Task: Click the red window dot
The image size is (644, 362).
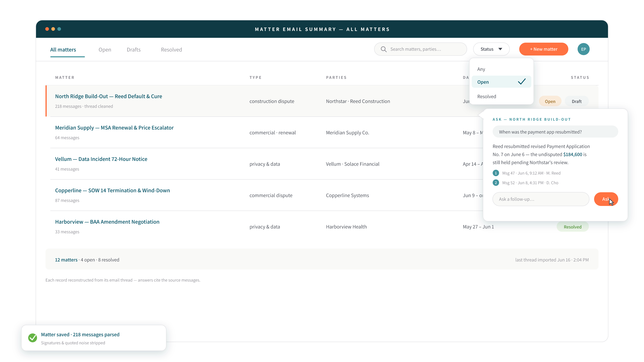Action: 47,29
